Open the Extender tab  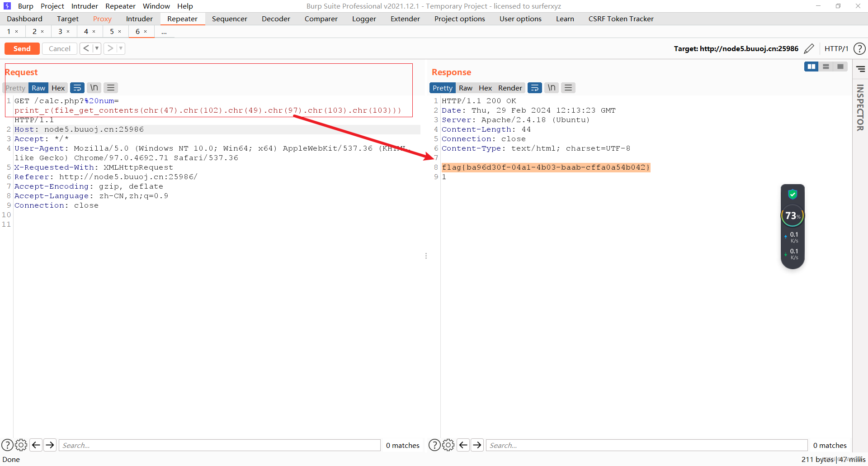[x=405, y=19]
